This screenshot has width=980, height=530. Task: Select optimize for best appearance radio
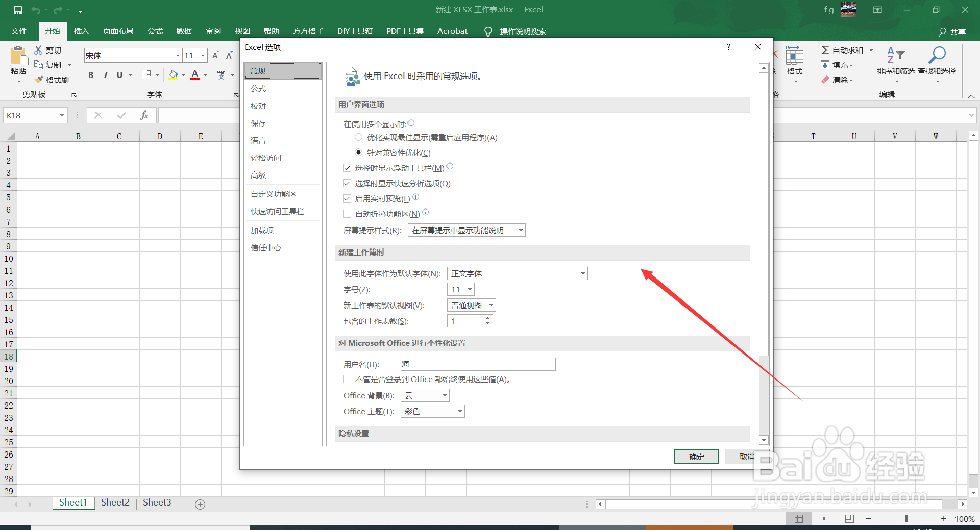358,137
